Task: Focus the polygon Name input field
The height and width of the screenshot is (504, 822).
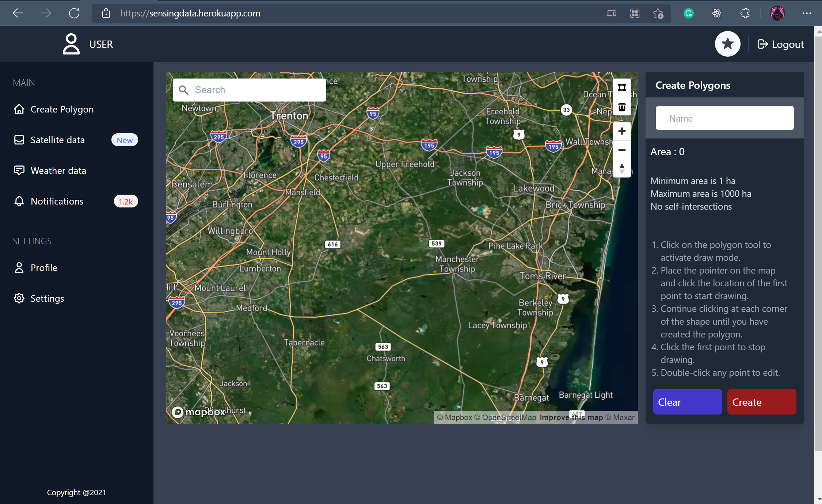Action: pos(724,118)
